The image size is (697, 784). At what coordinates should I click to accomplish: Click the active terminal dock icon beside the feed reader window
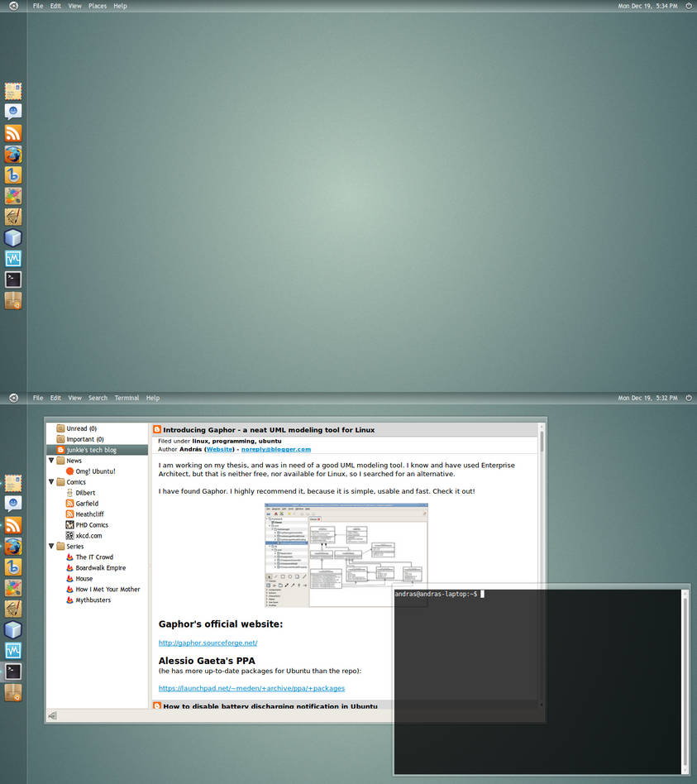click(13, 672)
